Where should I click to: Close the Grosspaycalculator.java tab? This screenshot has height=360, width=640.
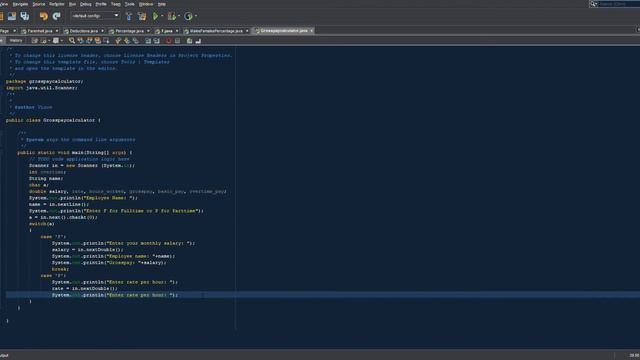(311, 31)
